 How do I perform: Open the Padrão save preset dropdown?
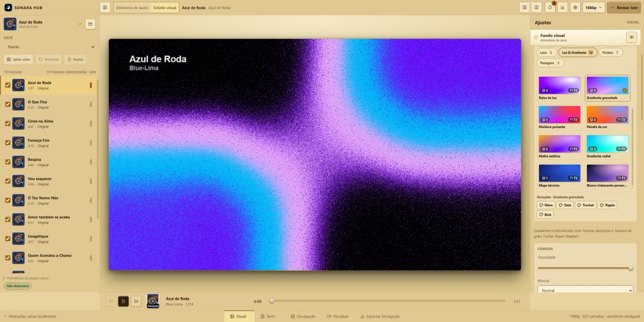click(49, 47)
